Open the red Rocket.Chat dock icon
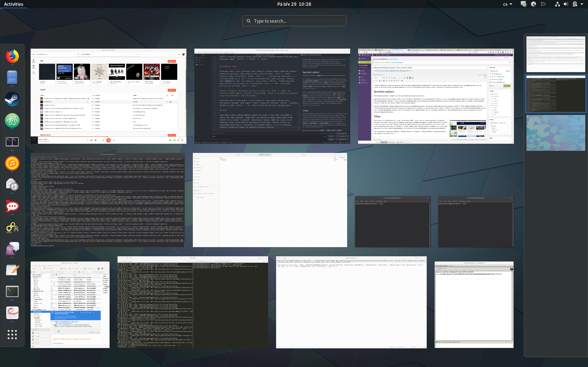Screen dimensions: 588x367 click(12, 206)
